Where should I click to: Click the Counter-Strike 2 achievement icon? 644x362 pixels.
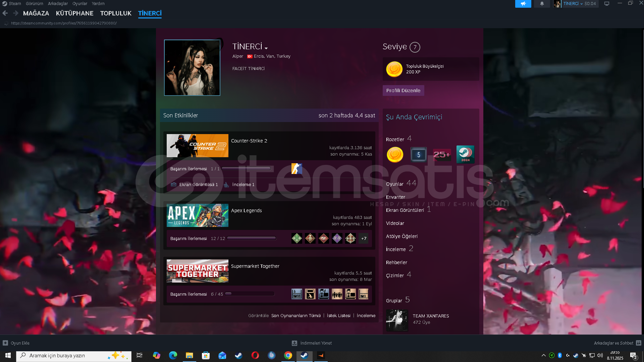(x=297, y=169)
